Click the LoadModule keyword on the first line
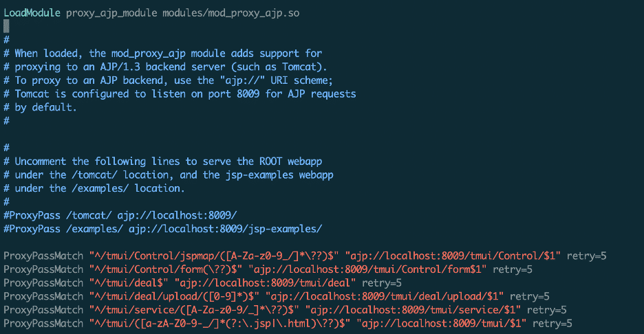The image size is (644, 334). coord(32,13)
